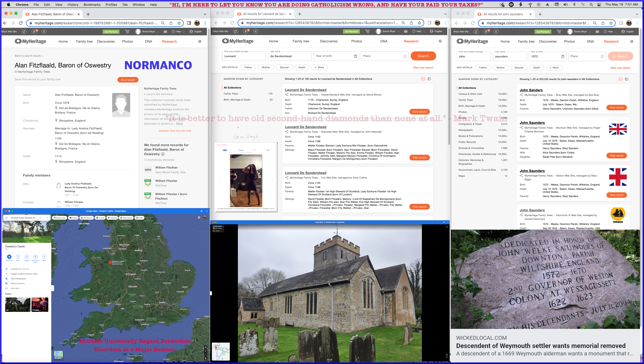Image resolution: width=644 pixels, height=364 pixels.
Task: Open macOS Control Center from the menu bar
Action: [599, 5]
